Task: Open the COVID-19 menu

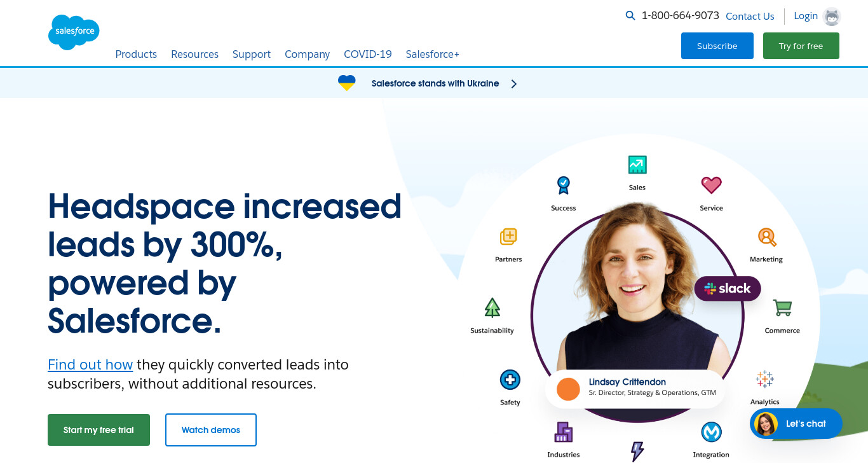Action: 368,54
